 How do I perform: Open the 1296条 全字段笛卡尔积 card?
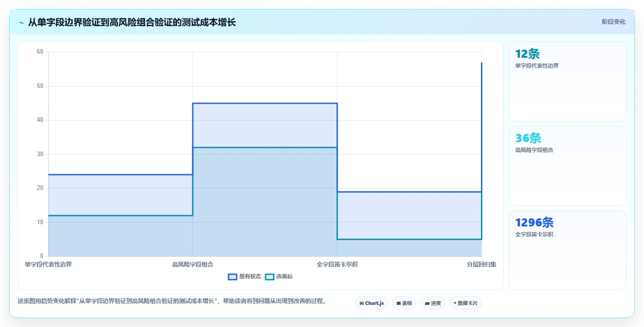(568, 250)
